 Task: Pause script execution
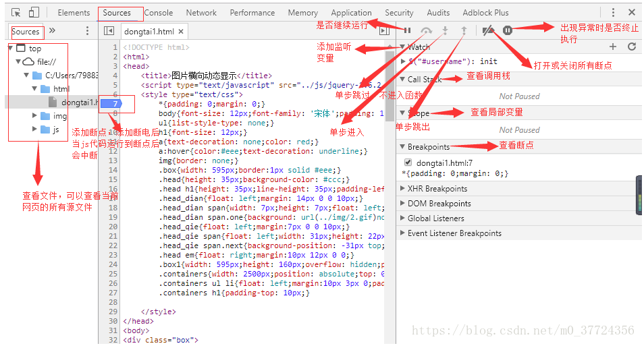pyautogui.click(x=408, y=30)
